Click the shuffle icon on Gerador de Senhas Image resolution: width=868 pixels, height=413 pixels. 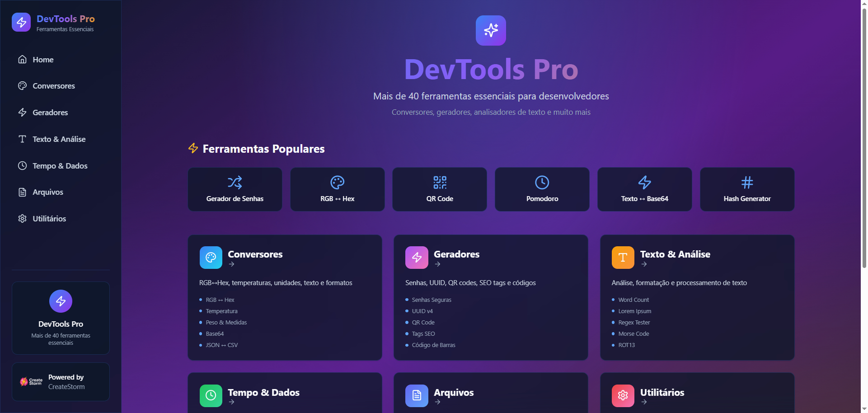[x=235, y=183]
